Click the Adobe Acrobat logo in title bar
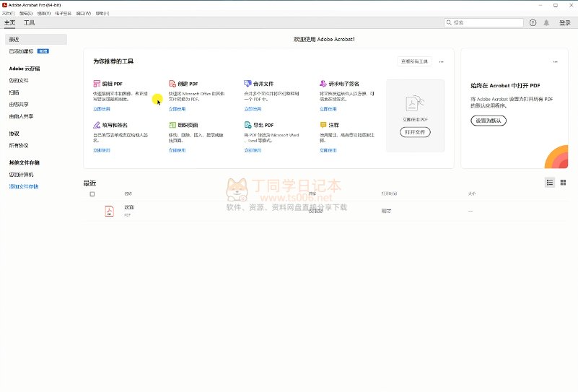 [4, 5]
